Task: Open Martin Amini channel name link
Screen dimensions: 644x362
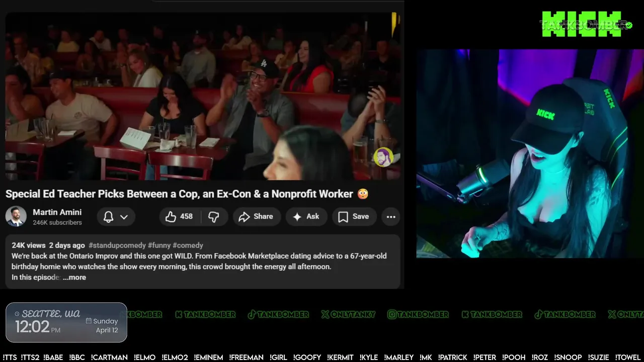Action: coord(57,212)
